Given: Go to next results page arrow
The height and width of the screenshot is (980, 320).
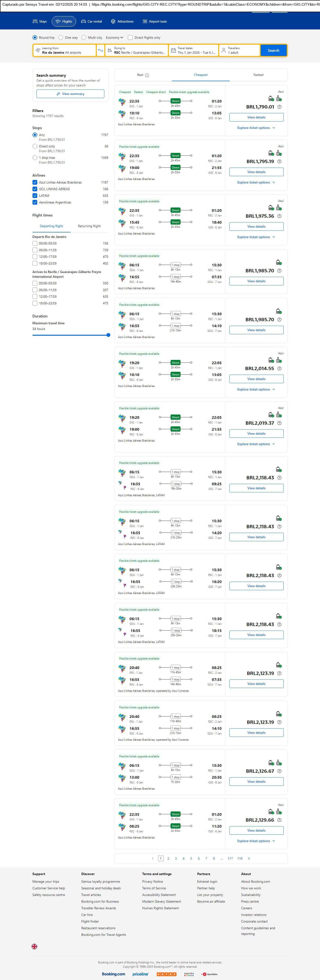Looking at the screenshot, I should point(249,858).
